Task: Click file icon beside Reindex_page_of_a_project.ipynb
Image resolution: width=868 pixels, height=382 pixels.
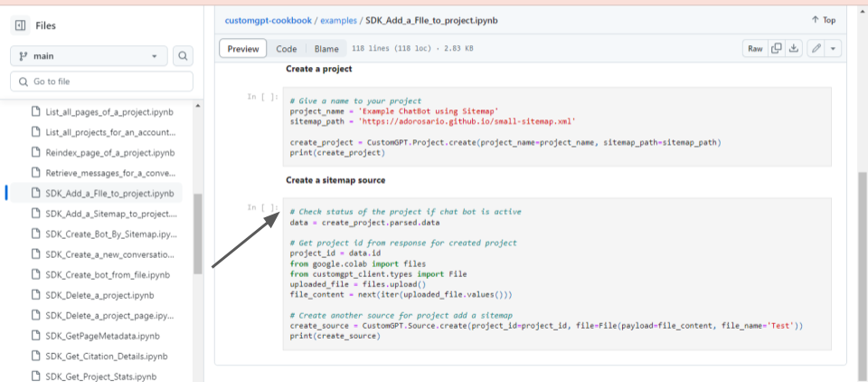Action: pyautogui.click(x=36, y=152)
